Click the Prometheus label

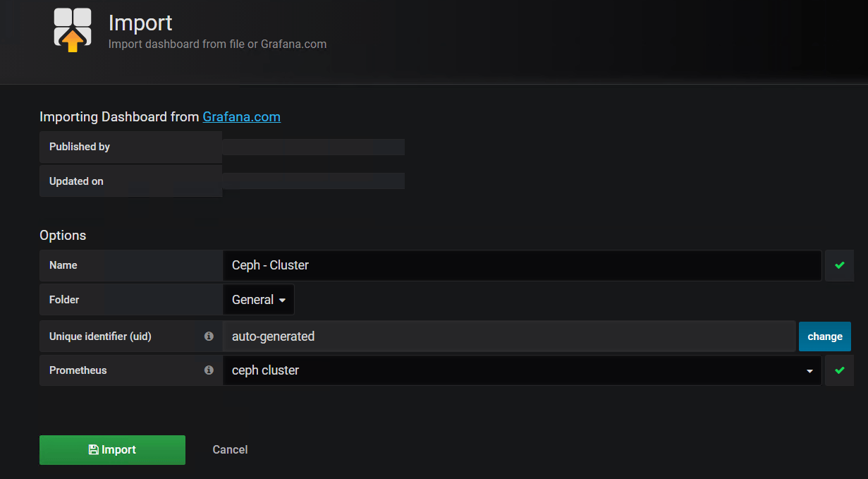click(78, 370)
